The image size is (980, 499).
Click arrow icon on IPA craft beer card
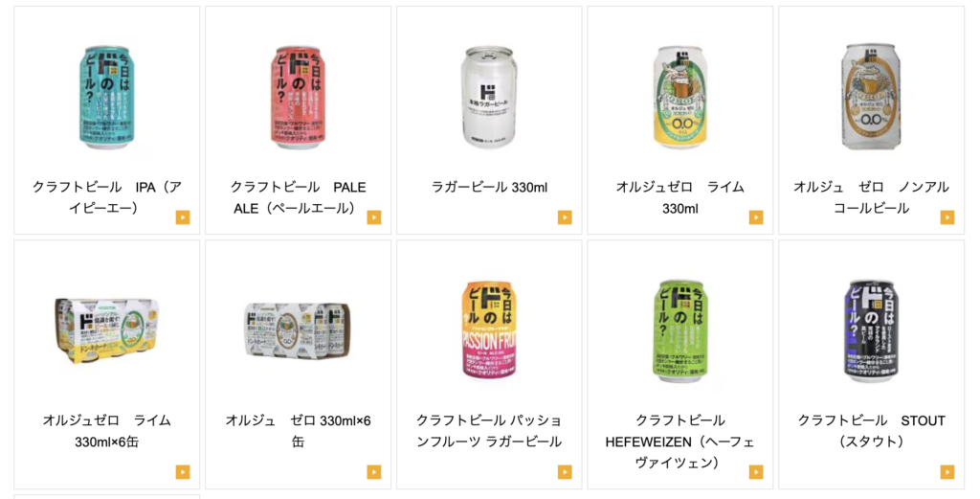(x=183, y=217)
